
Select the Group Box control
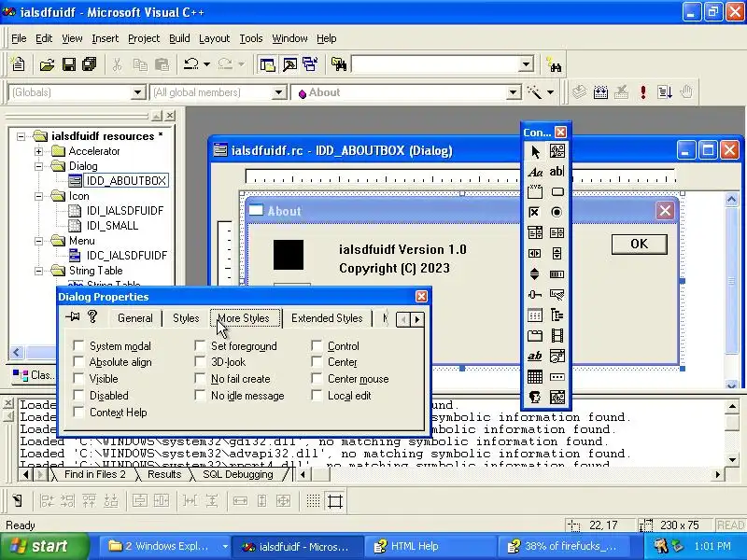535,192
